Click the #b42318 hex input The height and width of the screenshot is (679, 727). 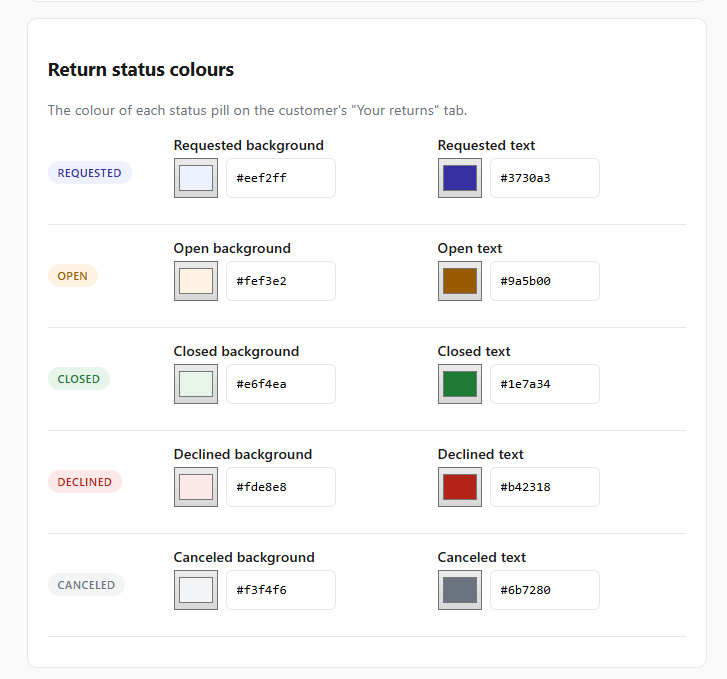[x=545, y=487]
